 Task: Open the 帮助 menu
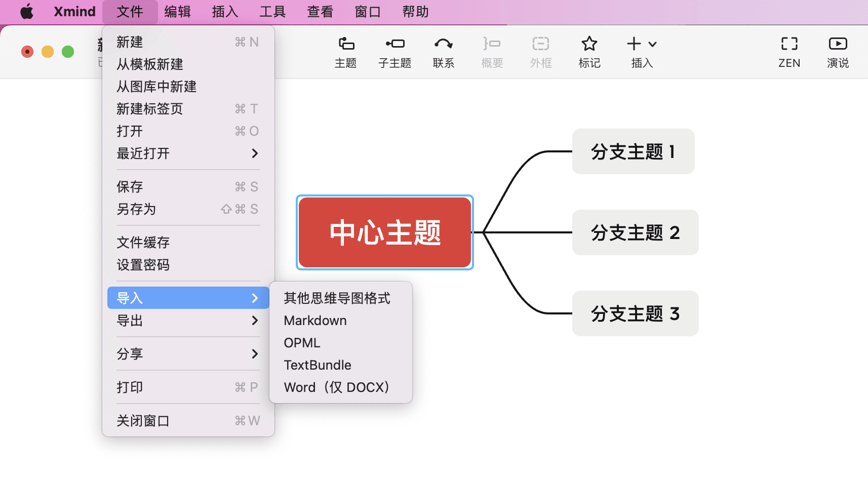415,12
